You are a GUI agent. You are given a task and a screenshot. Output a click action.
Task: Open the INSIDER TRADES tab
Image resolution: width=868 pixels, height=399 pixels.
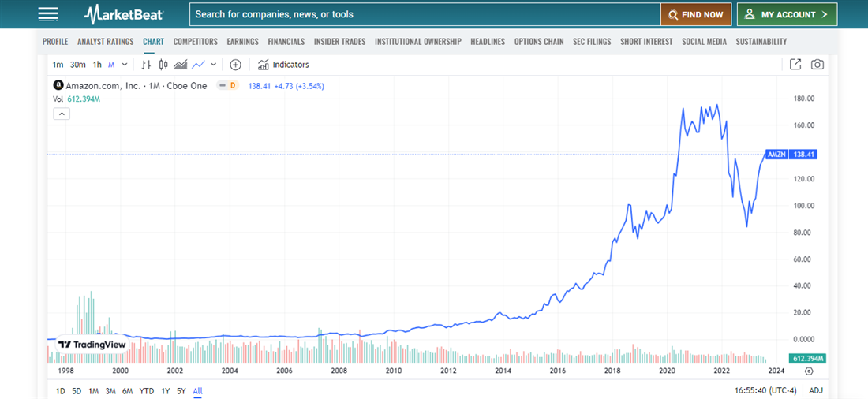[339, 42]
